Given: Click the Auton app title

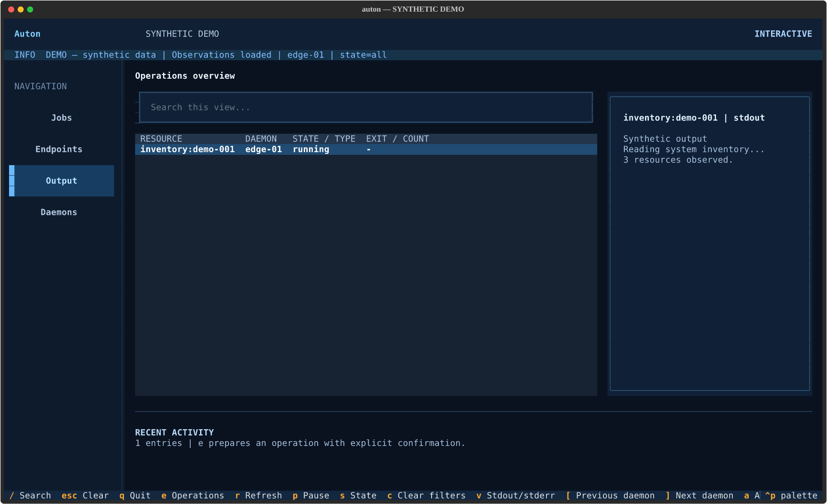Looking at the screenshot, I should coord(28,34).
